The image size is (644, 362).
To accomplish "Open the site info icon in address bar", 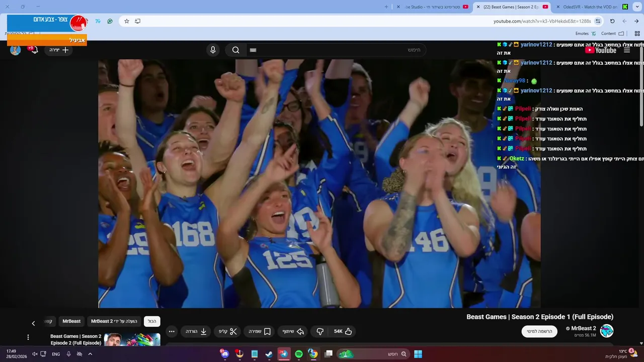I will tap(598, 21).
